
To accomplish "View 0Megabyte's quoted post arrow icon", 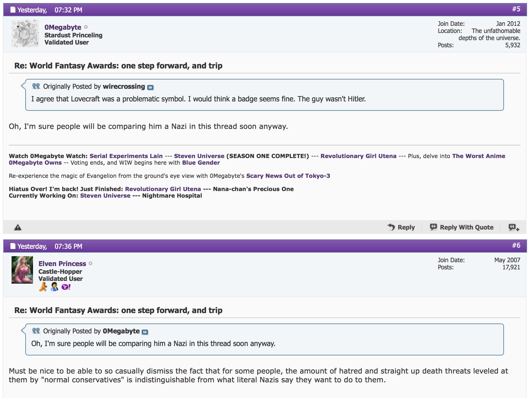I will tap(145, 332).
